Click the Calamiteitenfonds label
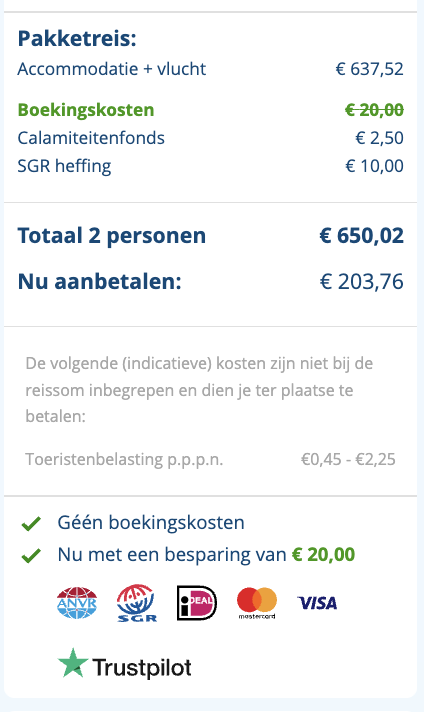Viewport: 424px width, 712px height. click(x=91, y=138)
